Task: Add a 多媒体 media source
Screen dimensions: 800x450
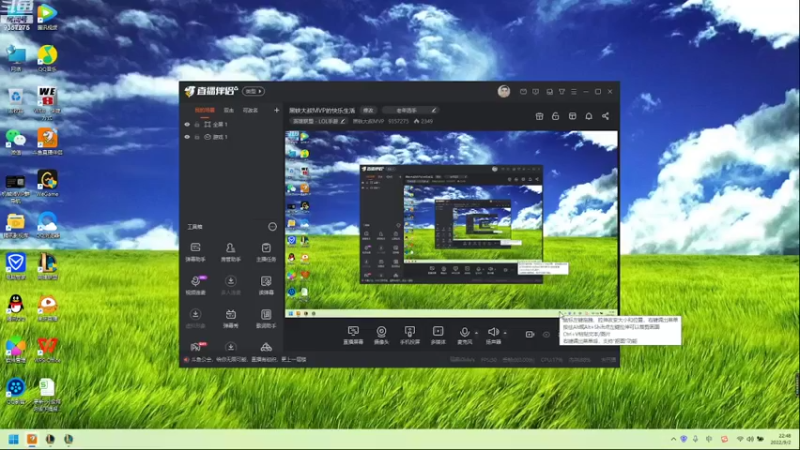Action: (x=438, y=335)
